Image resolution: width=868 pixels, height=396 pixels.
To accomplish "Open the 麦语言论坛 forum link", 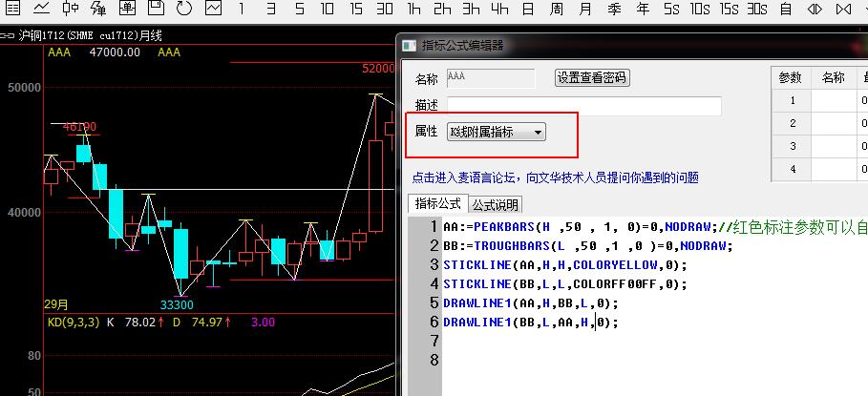I will [x=554, y=177].
